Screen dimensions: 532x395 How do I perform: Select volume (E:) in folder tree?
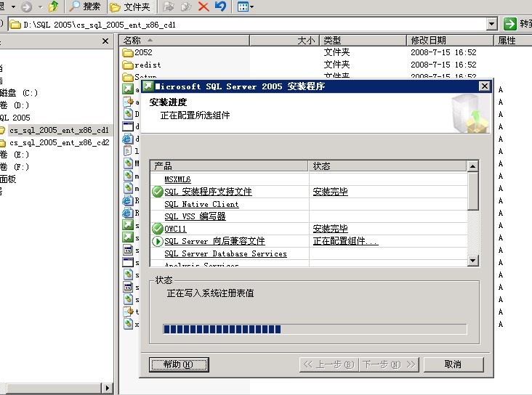pos(15,155)
